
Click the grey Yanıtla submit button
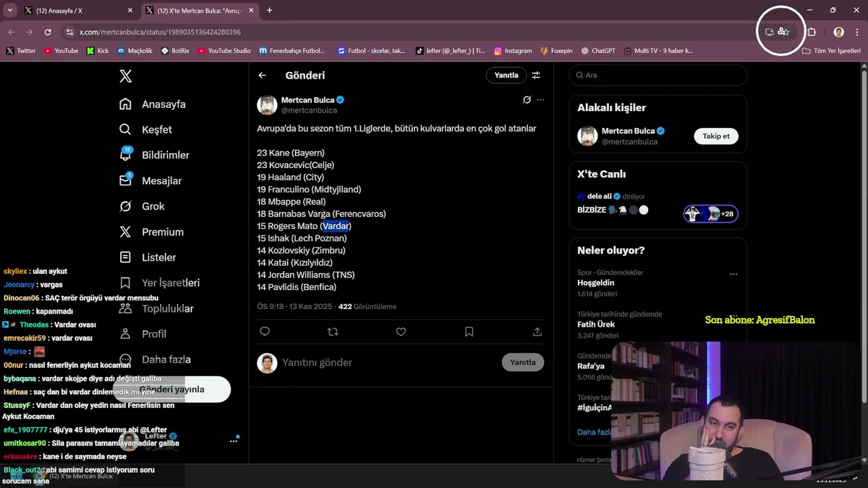pos(523,363)
